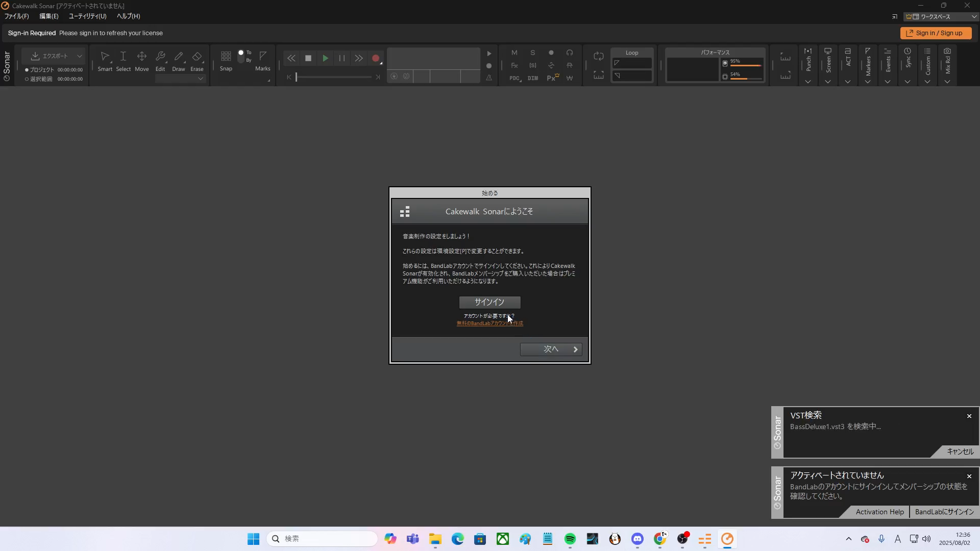Image resolution: width=980 pixels, height=551 pixels.
Task: Select the Edit tool
Action: 160,61
